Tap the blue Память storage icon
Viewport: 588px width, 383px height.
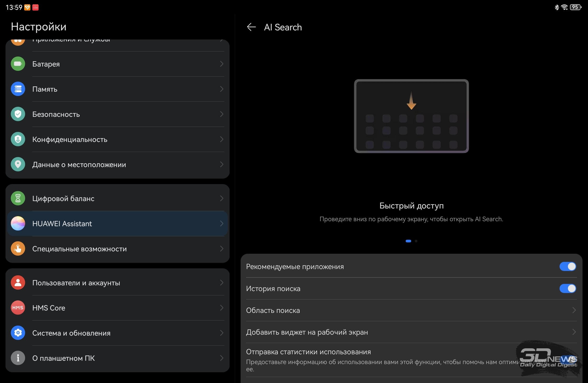pos(18,89)
